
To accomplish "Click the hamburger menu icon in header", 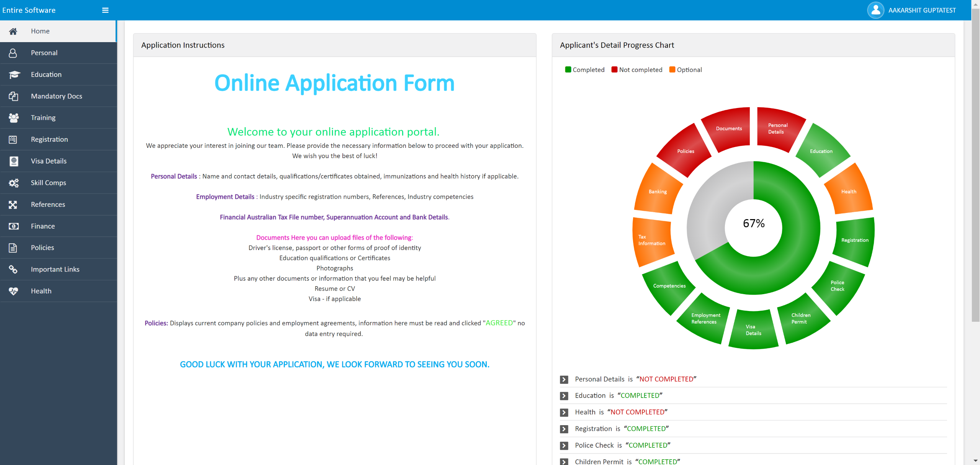I will tap(105, 10).
